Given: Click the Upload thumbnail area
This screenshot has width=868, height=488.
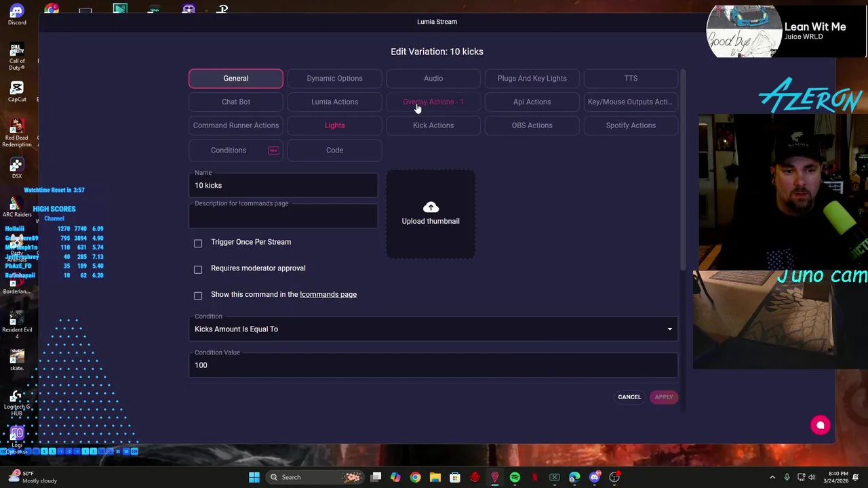Looking at the screenshot, I should (x=431, y=214).
